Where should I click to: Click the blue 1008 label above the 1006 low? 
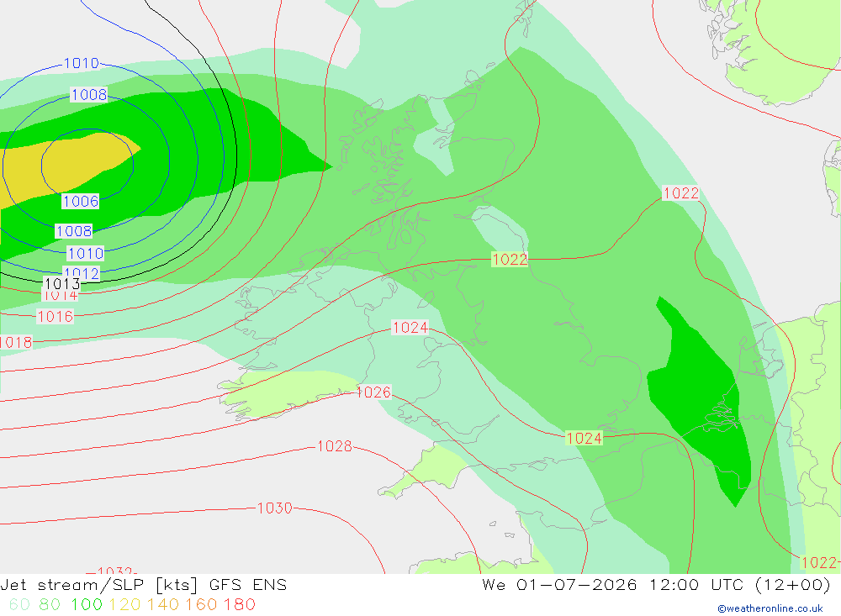(89, 95)
